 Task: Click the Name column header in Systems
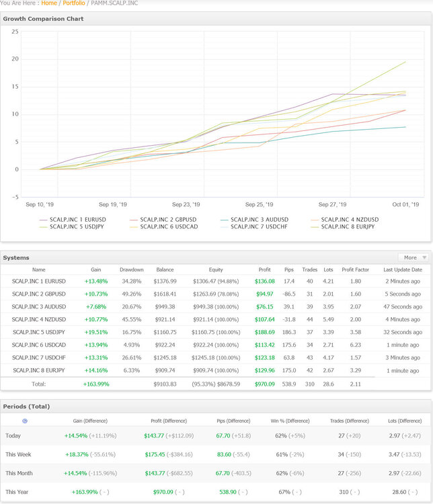[x=39, y=269]
